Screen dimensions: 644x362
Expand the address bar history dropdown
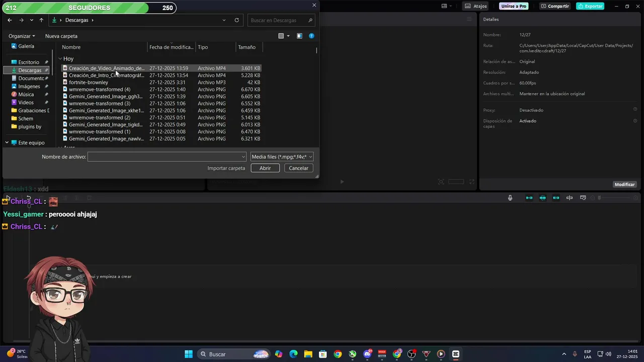tap(224, 20)
